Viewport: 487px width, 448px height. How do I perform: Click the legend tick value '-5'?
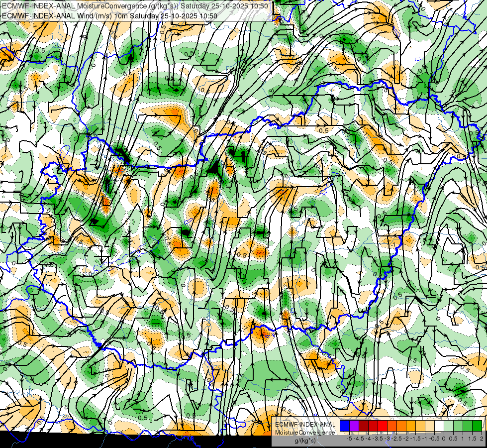click(349, 439)
